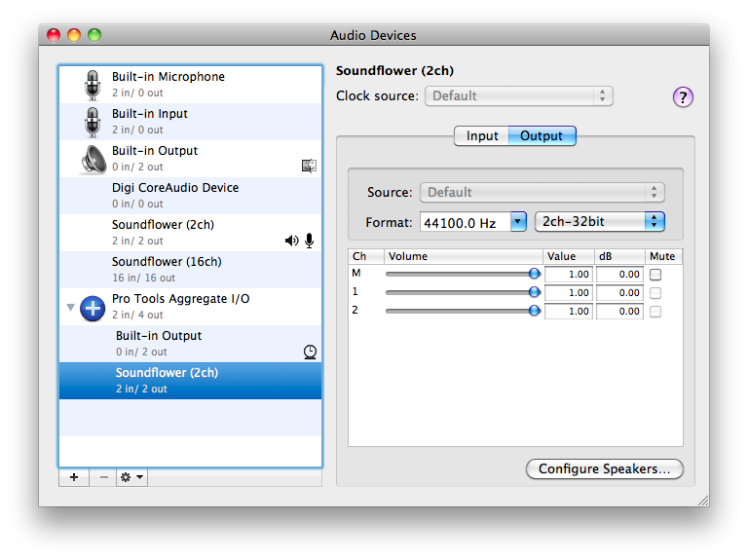Zoom the Audio Devices window with the green button
748x560 pixels.
(x=94, y=35)
